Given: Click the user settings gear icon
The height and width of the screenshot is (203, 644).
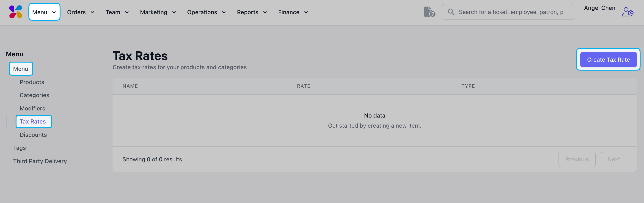Looking at the screenshot, I should (627, 12).
